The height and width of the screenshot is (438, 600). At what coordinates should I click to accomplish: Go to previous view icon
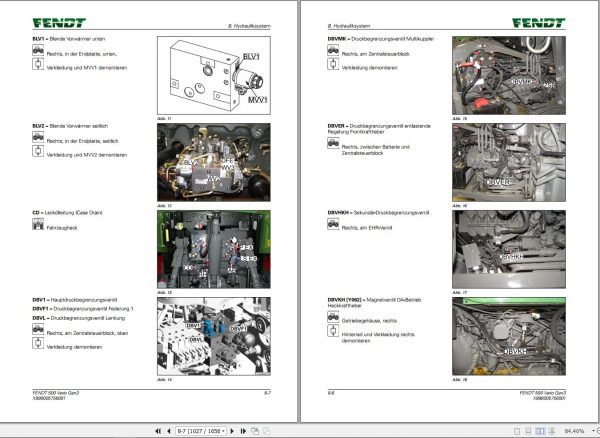coord(255,431)
